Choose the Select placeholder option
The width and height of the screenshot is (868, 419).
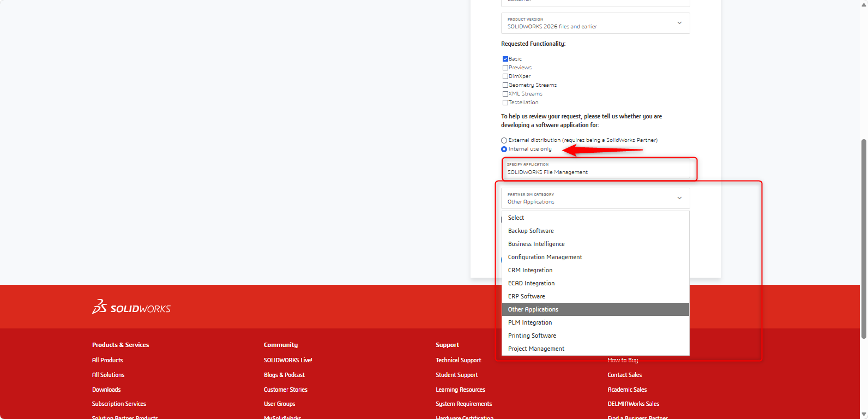point(595,218)
